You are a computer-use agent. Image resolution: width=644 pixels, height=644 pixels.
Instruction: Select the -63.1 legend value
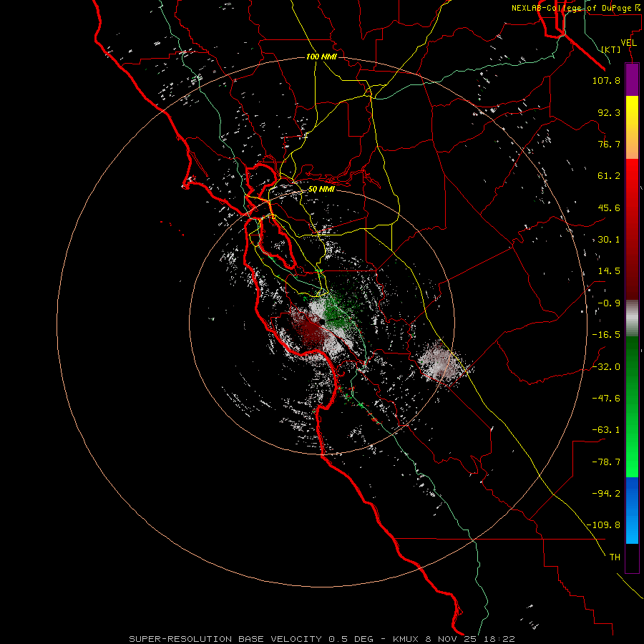click(x=606, y=430)
